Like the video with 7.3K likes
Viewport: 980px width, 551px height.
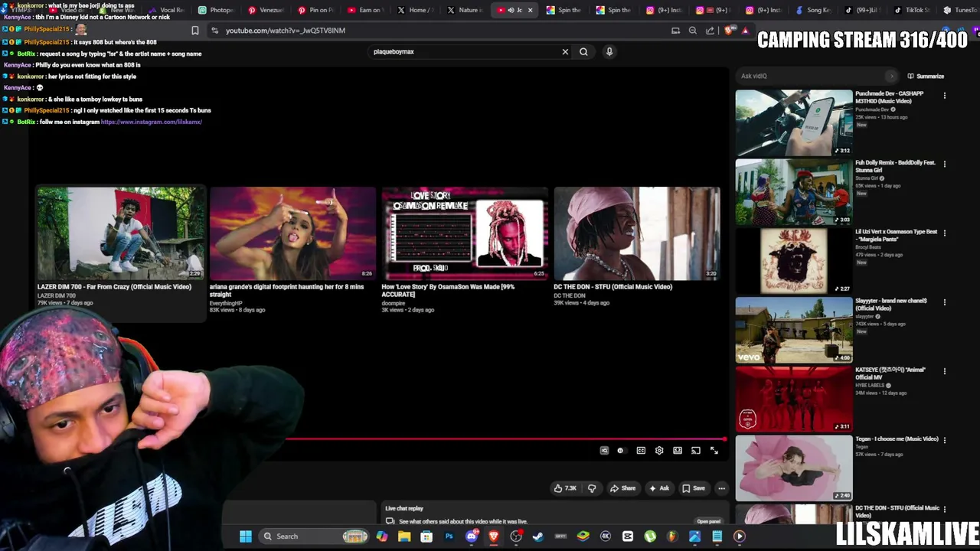pos(565,488)
